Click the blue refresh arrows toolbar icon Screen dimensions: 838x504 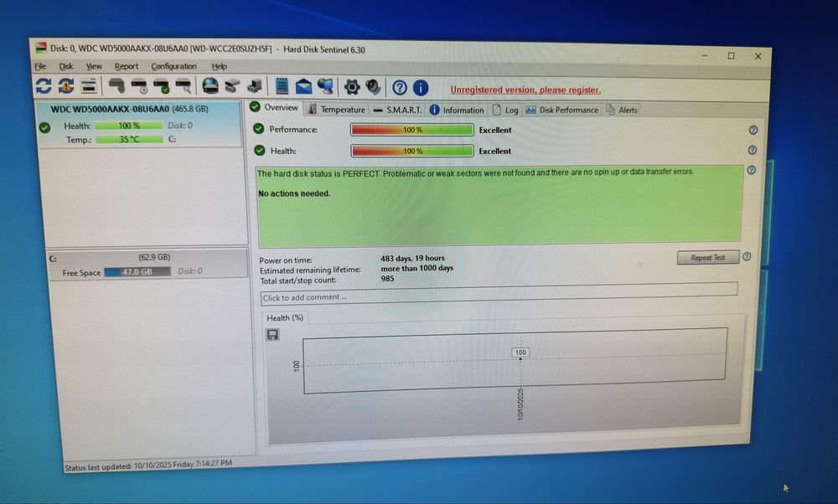44,86
